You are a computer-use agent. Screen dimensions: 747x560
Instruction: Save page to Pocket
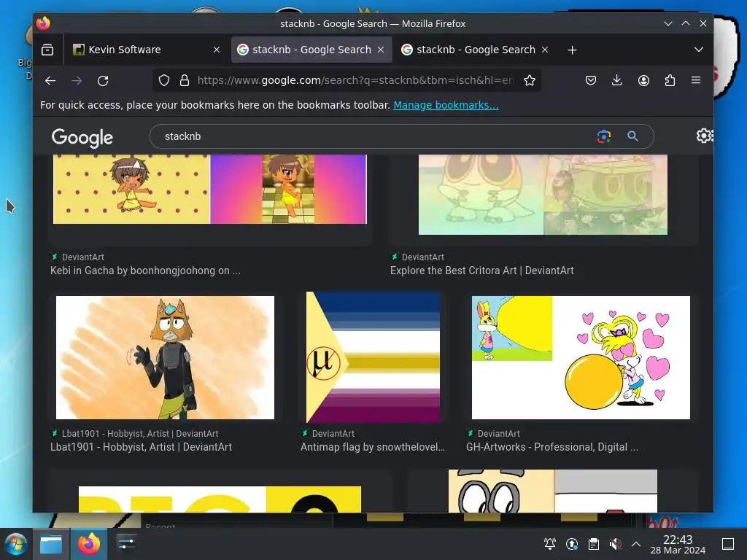click(x=591, y=80)
